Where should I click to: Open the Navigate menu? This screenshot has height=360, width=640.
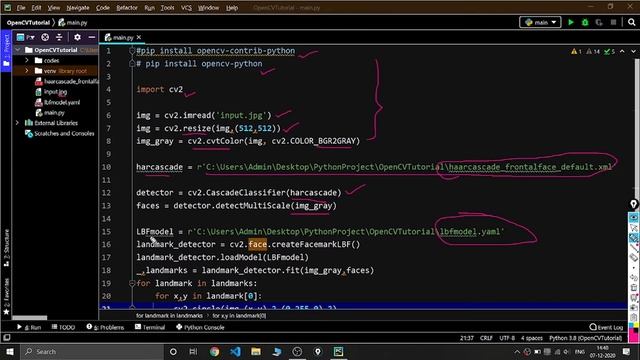coord(78,8)
